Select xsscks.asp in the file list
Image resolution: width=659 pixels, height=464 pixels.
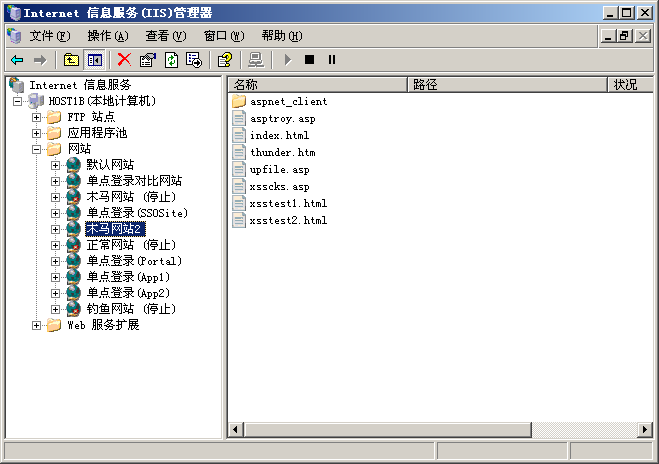[x=279, y=186]
